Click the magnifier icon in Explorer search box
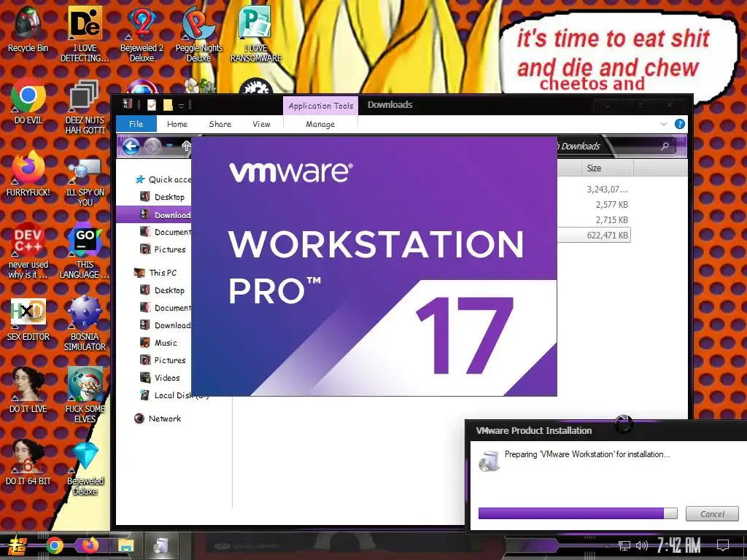This screenshot has height=560, width=747. click(x=665, y=146)
